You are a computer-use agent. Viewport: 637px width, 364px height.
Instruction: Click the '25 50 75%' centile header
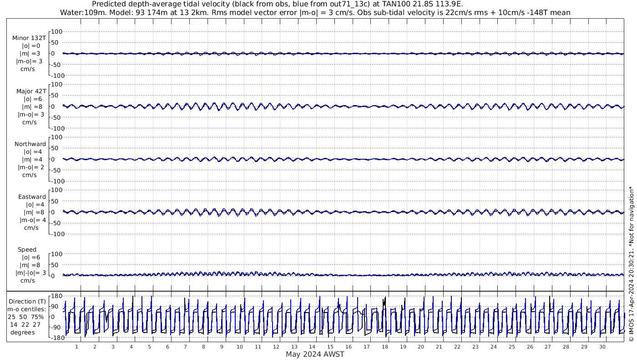tap(26, 316)
